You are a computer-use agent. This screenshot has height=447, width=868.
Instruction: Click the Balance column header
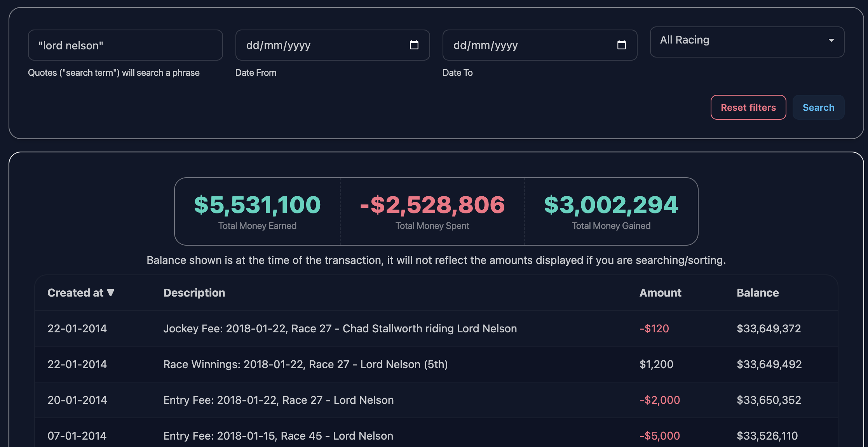[757, 293]
